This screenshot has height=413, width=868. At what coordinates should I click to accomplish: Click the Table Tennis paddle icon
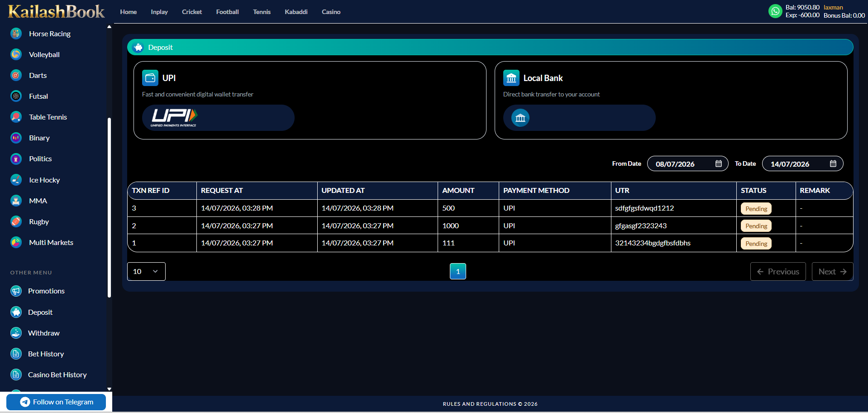(16, 117)
